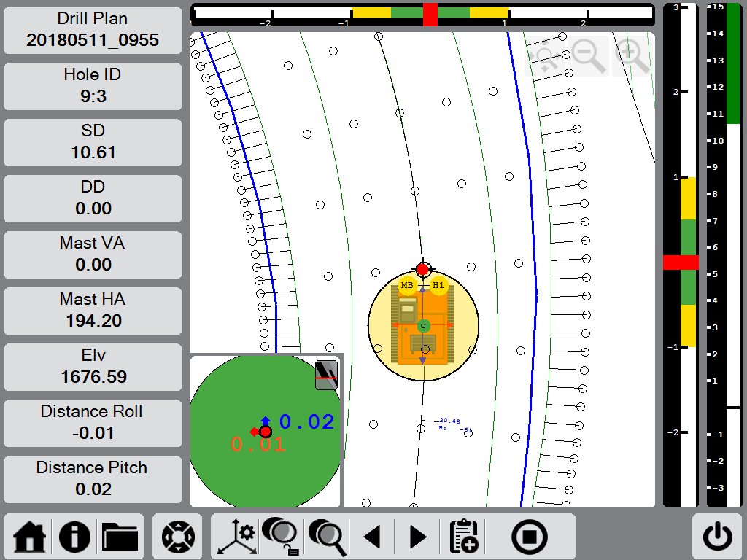Open the coordinate axis settings
This screenshot has height=560, width=747.
(x=235, y=536)
